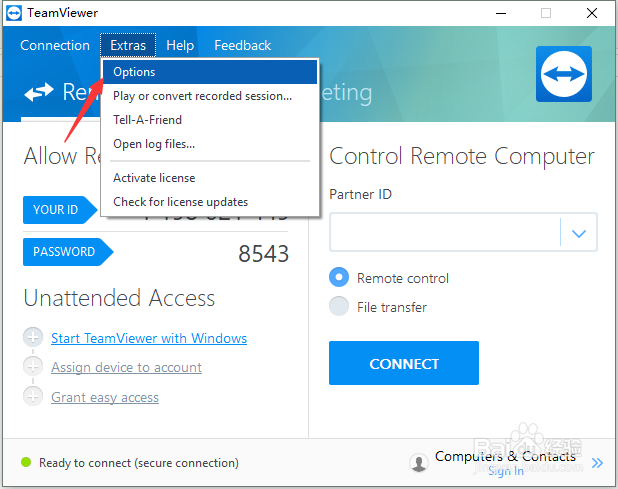The width and height of the screenshot is (618, 489).
Task: Click the plus icon beside Start TeamViewer with Windows
Action: point(33,338)
